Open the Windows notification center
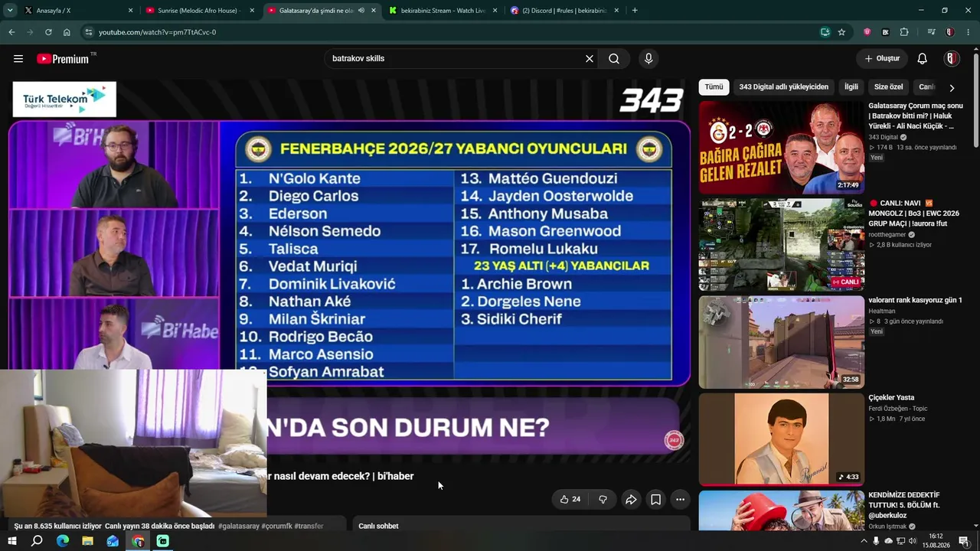 pyautogui.click(x=964, y=541)
